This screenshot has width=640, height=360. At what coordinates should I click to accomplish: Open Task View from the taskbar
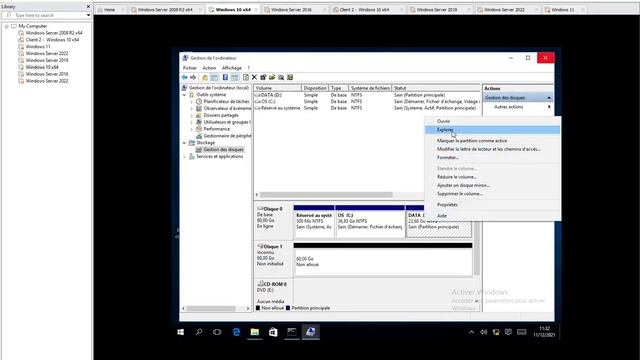coord(217,332)
